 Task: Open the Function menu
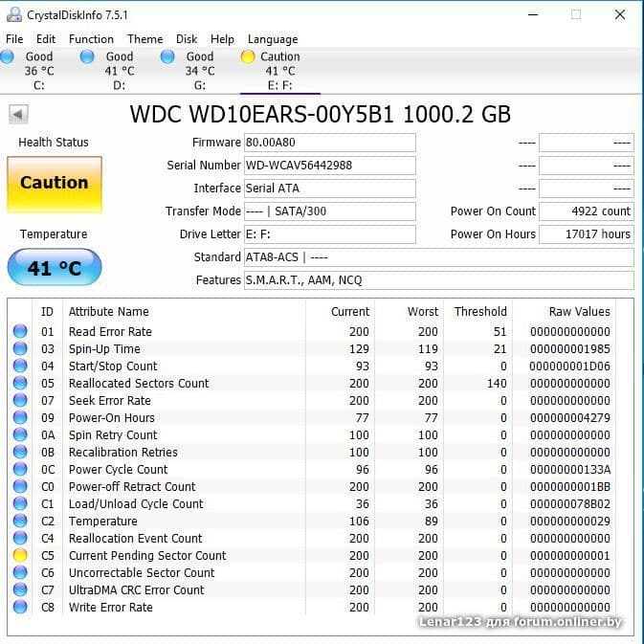91,39
